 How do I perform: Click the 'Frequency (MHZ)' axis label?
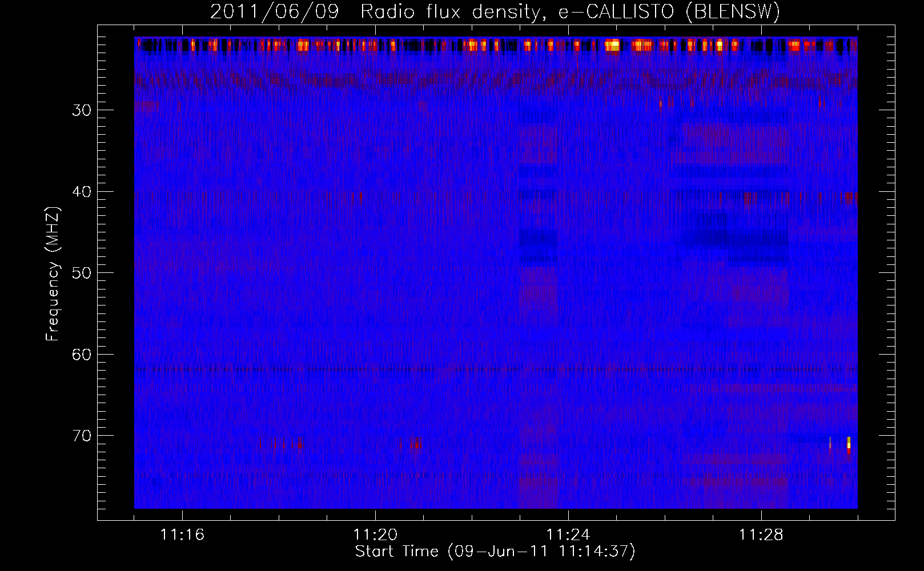click(x=53, y=274)
